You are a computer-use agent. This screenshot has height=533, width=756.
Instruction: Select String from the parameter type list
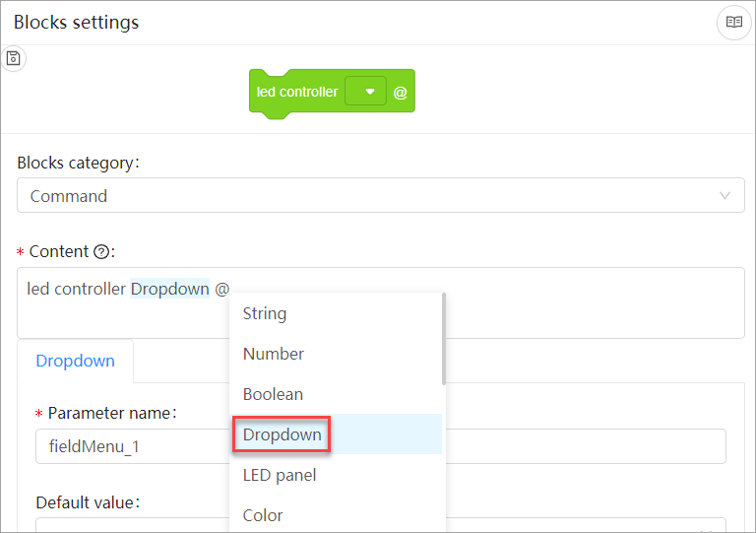coord(265,313)
